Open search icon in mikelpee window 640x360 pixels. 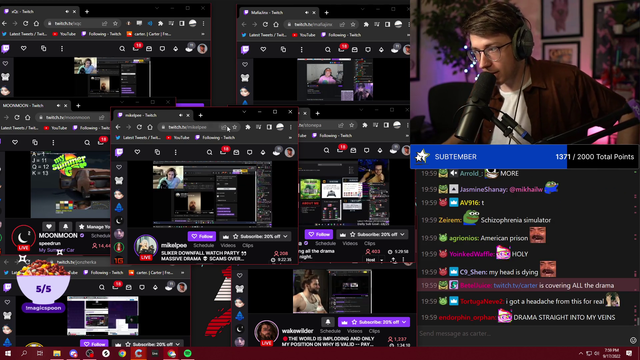209,152
